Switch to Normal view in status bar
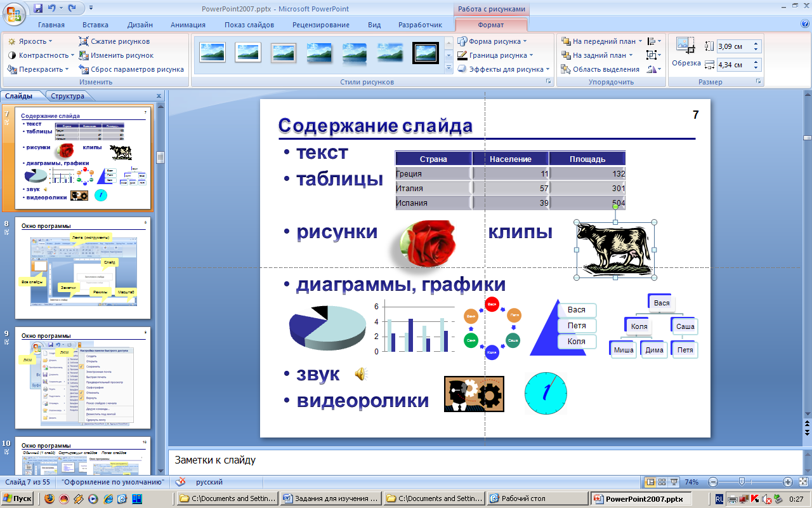Image resolution: width=812 pixels, height=508 pixels. click(x=650, y=482)
